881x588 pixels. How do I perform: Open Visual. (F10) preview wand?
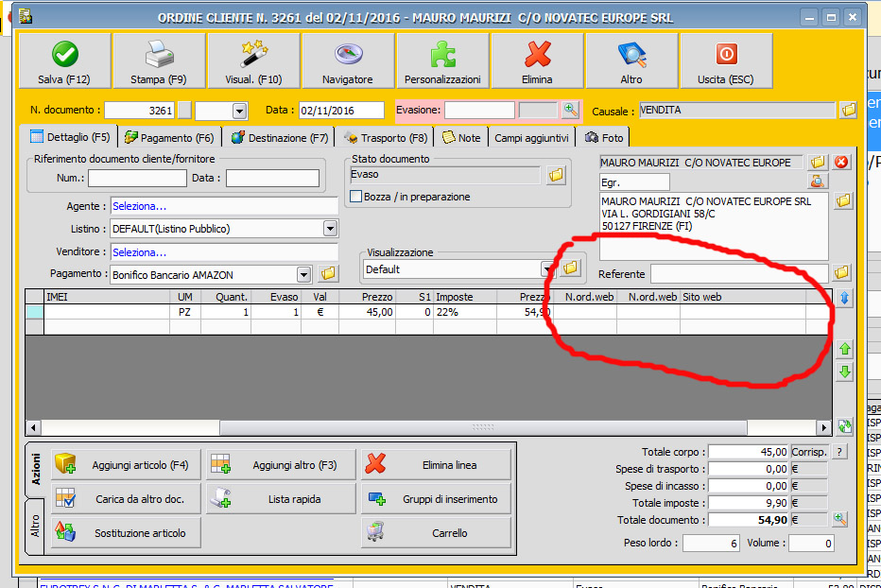pos(253,61)
